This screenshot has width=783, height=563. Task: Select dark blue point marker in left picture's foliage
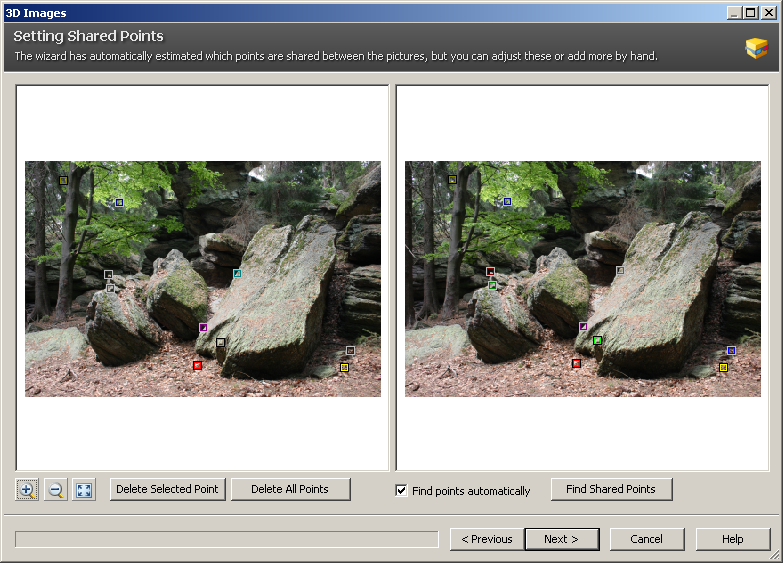coord(119,202)
